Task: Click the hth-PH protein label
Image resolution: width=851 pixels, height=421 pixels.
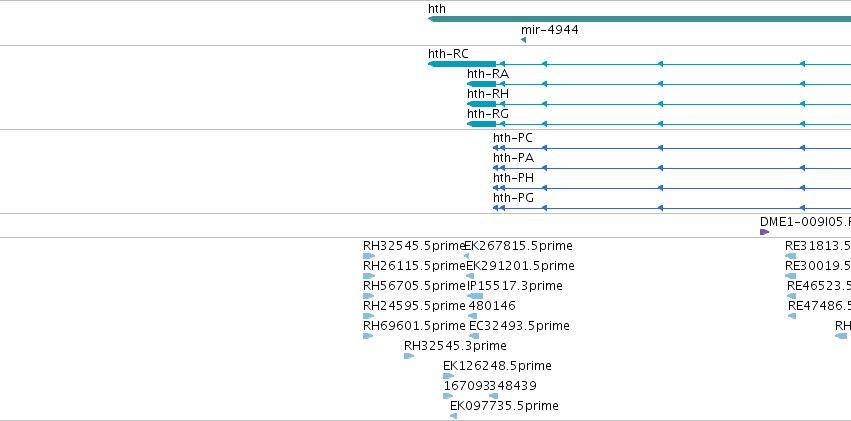Action: (513, 178)
